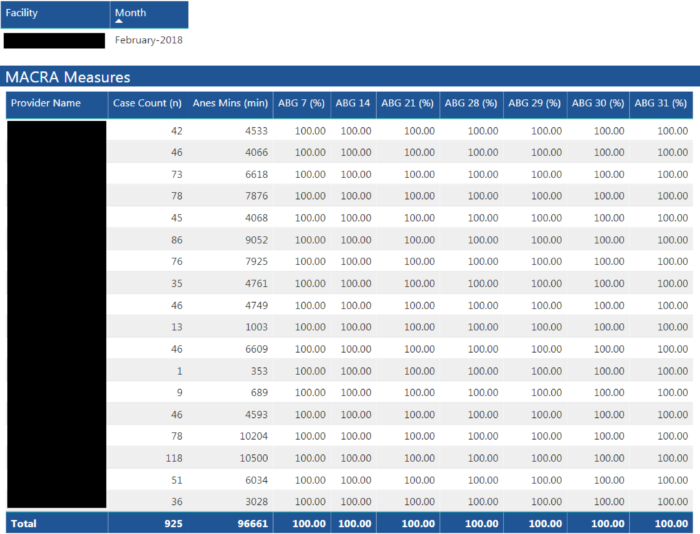The width and height of the screenshot is (700, 534).
Task: Click the MACRA Measures title bar
Action: point(68,77)
